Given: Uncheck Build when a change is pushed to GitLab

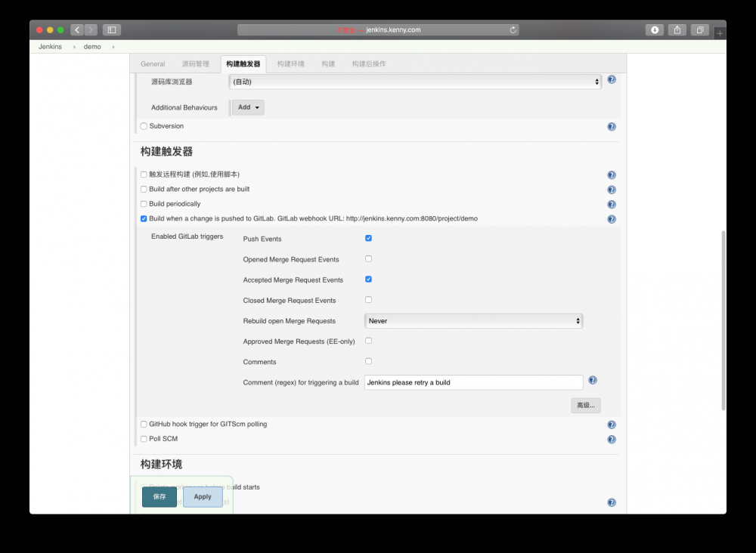Looking at the screenshot, I should click(x=144, y=218).
